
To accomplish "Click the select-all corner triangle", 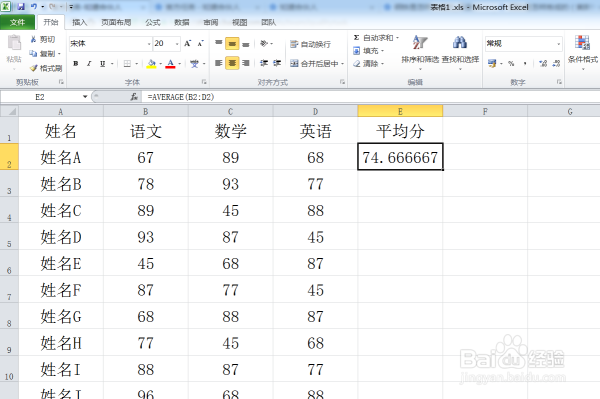I will click(x=10, y=111).
